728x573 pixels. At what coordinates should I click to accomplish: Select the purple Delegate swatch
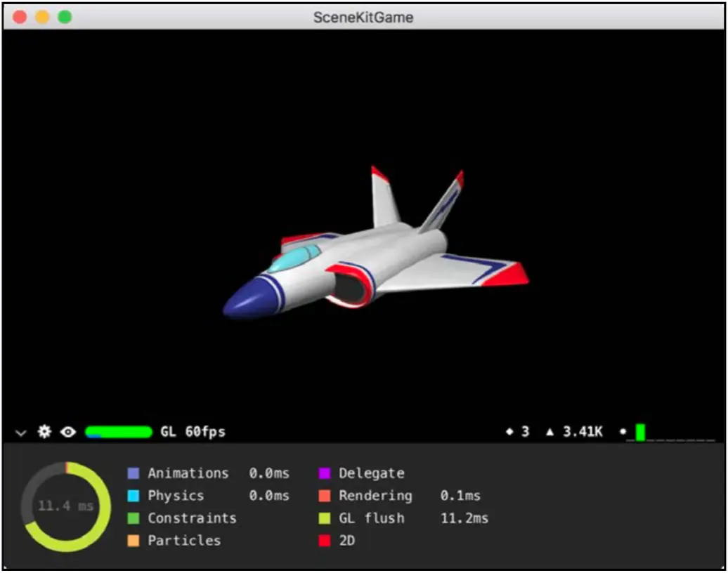[x=325, y=473]
